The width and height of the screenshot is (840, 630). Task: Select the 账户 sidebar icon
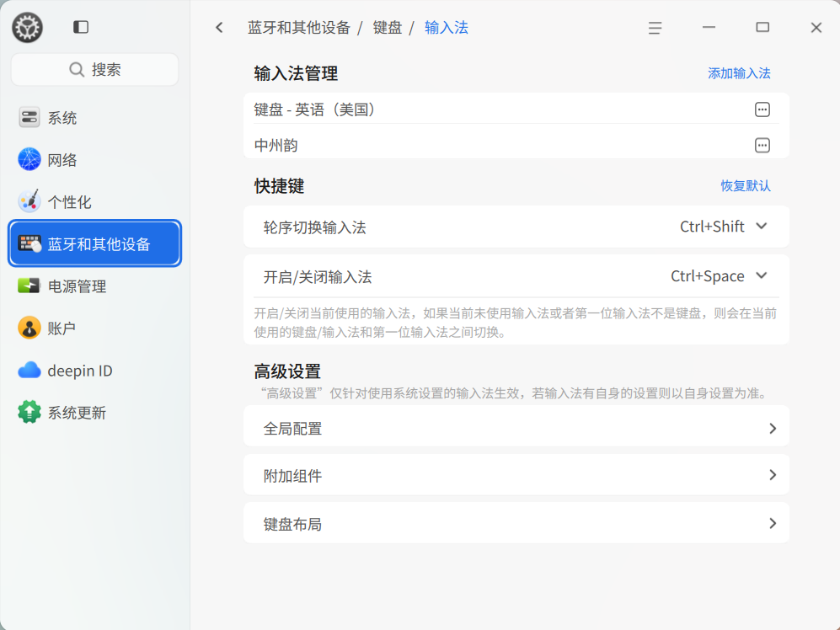(x=29, y=328)
